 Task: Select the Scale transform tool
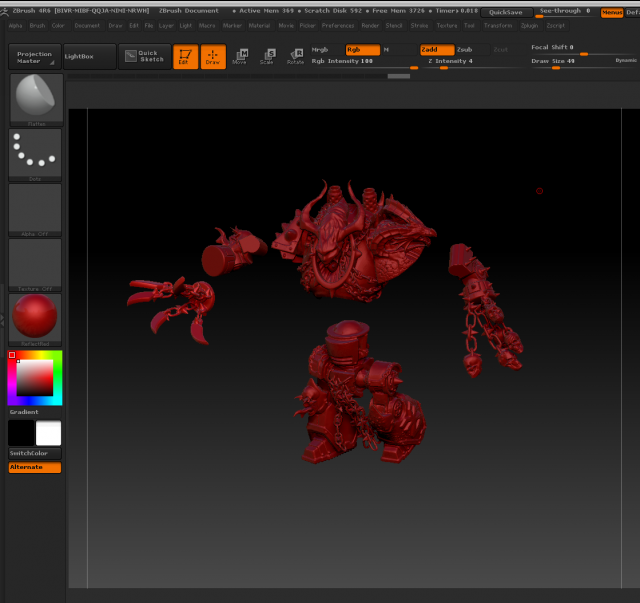[x=267, y=57]
